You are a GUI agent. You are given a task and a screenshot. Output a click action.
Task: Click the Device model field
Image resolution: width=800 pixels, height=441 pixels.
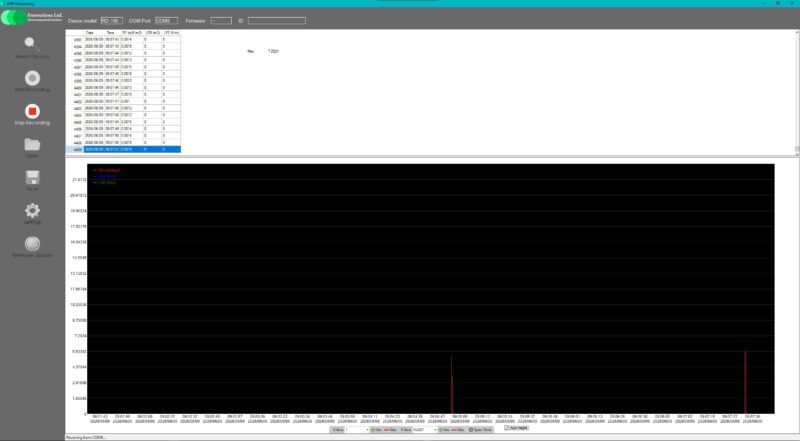pyautogui.click(x=112, y=21)
